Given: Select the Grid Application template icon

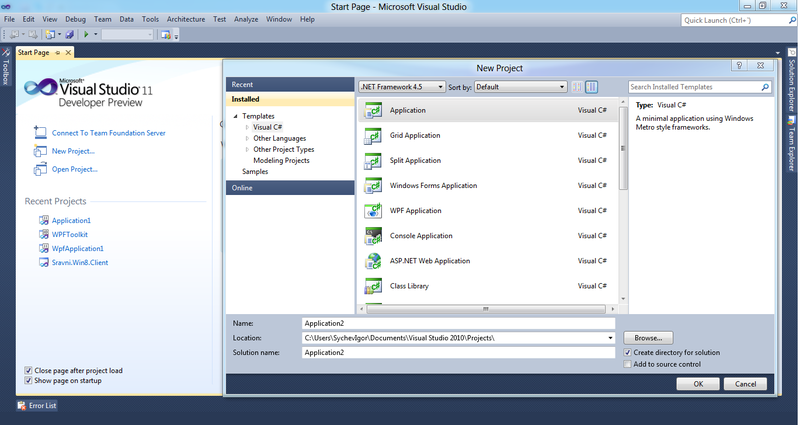Looking at the screenshot, I should 373,135.
